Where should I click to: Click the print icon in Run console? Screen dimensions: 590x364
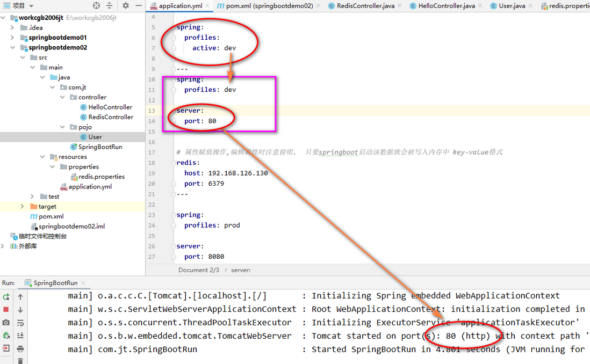point(20,349)
